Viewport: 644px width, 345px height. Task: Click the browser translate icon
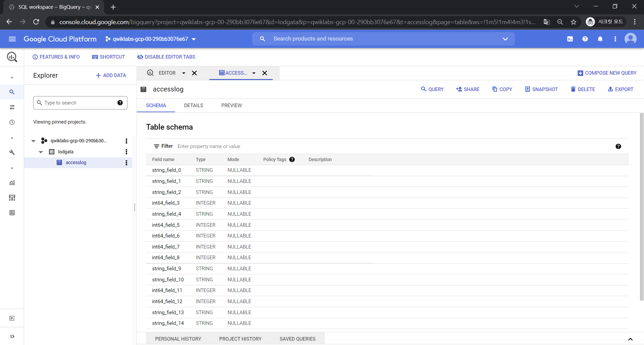[547, 22]
